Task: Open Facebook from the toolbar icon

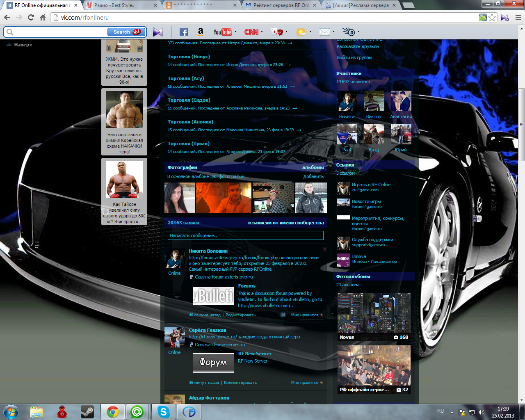Action: pos(184,32)
